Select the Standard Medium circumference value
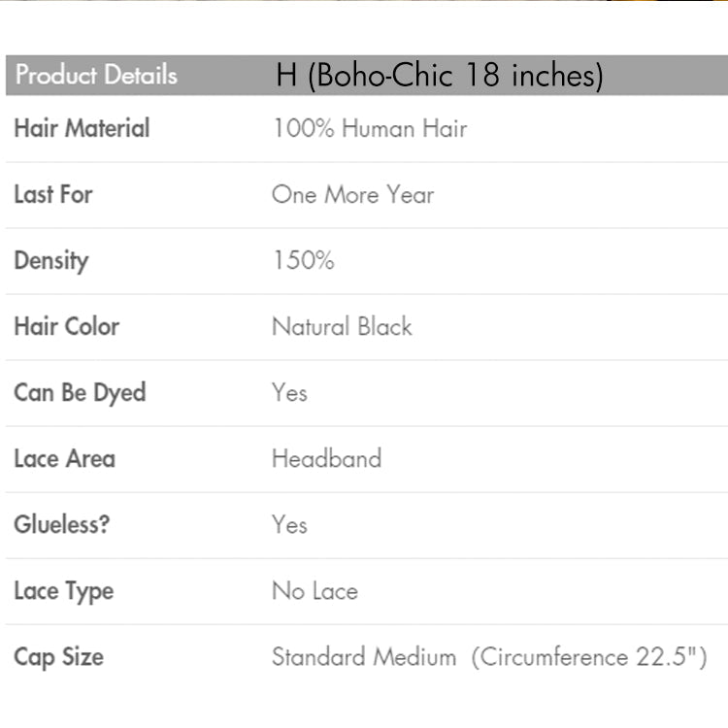728x728 pixels. [489, 656]
